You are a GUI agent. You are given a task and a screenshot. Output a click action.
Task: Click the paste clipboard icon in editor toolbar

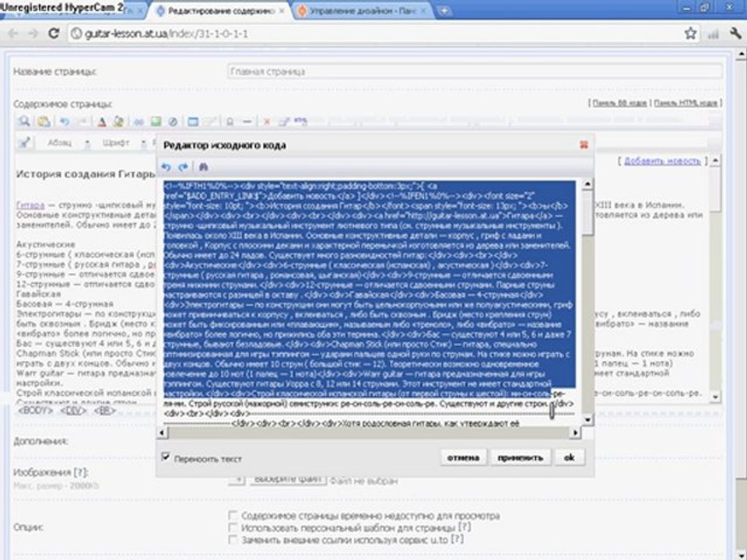click(x=44, y=121)
